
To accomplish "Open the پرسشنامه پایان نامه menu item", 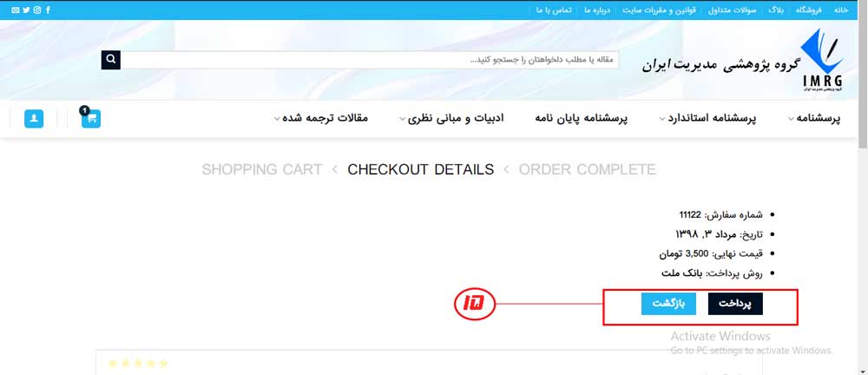I will pos(582,119).
